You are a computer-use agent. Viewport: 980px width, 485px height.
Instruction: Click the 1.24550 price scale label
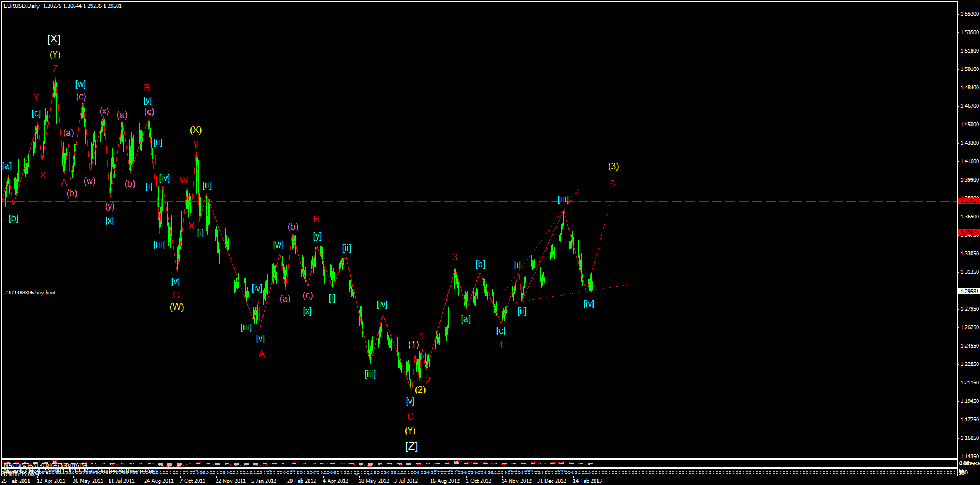(969, 346)
